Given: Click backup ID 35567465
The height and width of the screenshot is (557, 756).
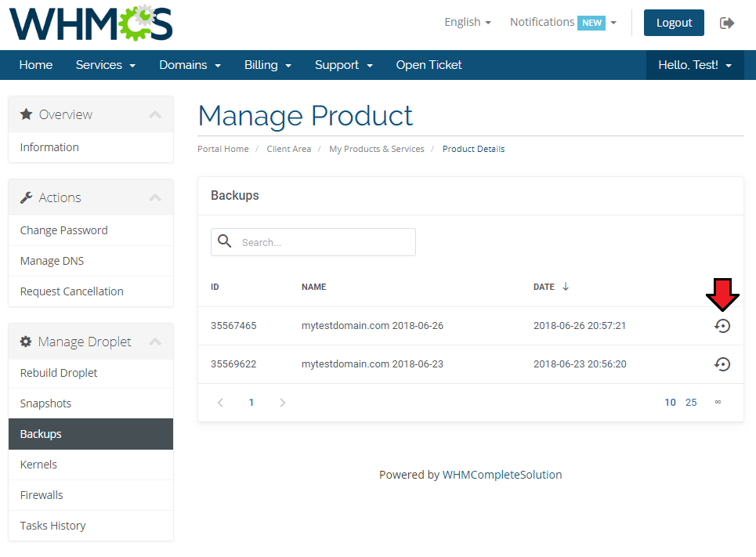Looking at the screenshot, I should click(233, 326).
